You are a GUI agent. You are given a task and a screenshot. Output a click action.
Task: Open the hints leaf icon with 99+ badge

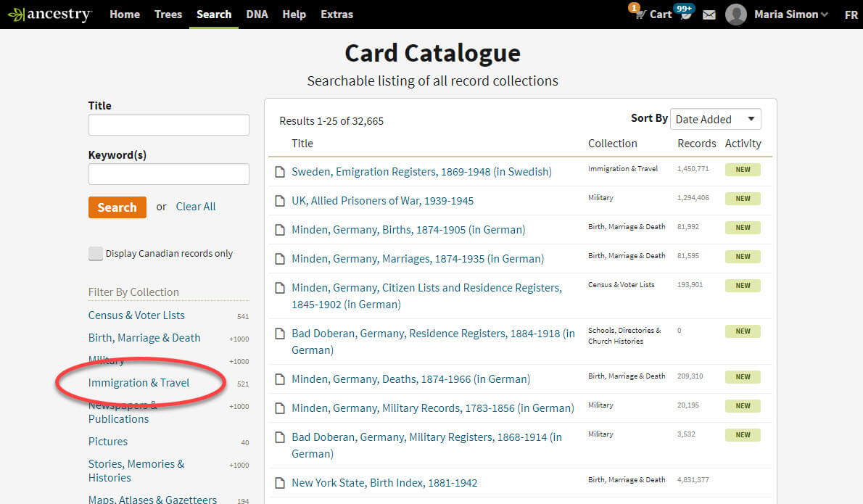click(x=685, y=15)
